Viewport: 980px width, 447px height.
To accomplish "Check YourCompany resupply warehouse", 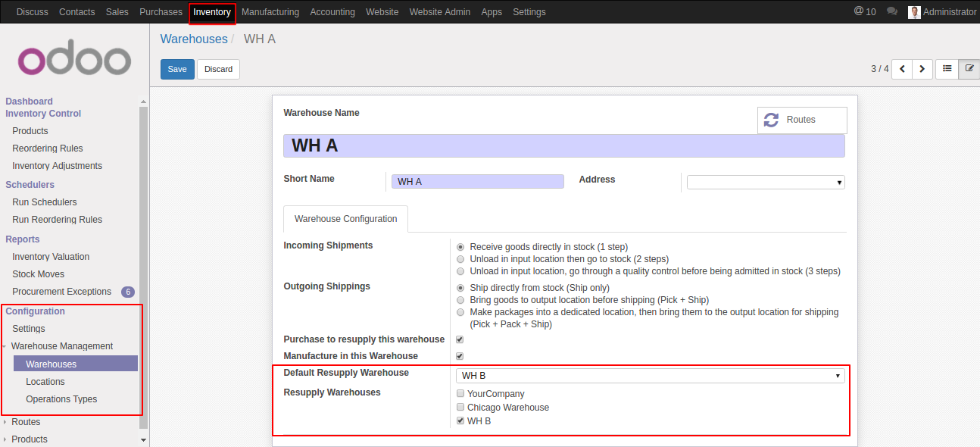I will click(460, 394).
